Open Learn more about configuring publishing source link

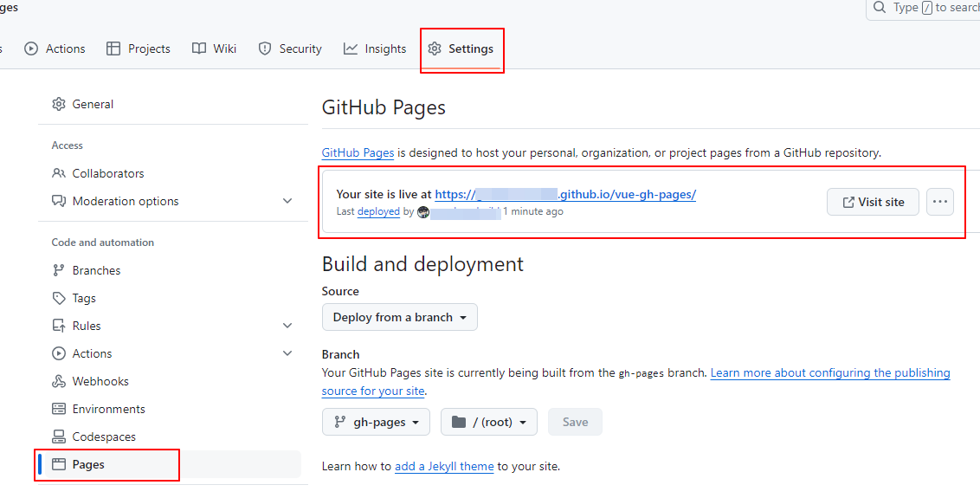pos(830,373)
